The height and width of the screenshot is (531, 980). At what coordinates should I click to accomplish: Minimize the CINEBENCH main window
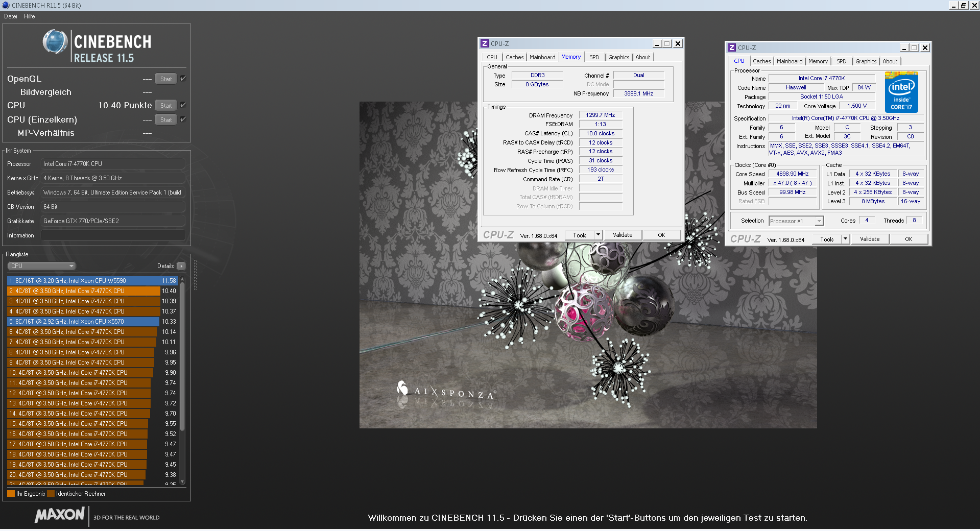953,5
